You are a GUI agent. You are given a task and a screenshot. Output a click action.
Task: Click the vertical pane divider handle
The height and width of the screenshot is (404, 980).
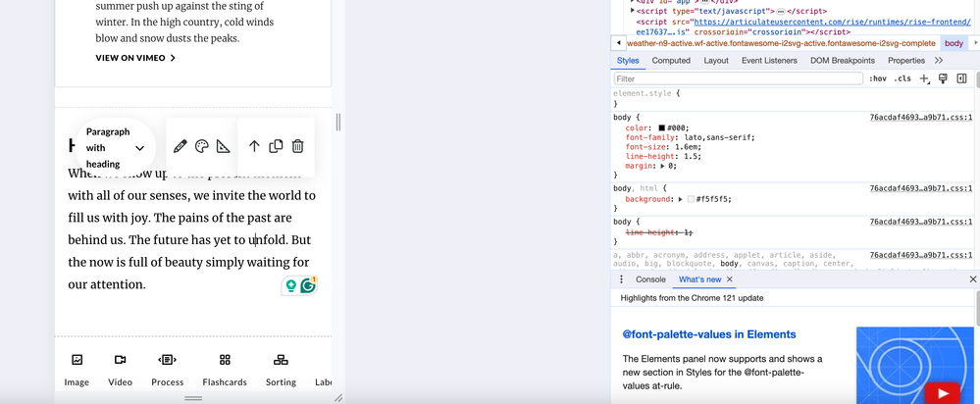(x=338, y=122)
